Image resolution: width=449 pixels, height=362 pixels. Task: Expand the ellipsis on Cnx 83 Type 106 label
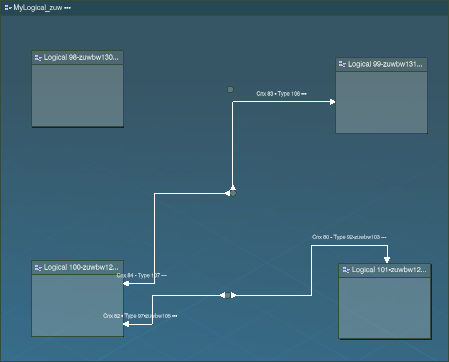point(304,94)
